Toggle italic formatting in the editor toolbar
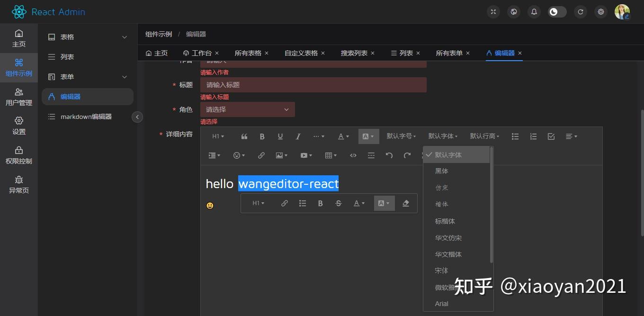 [298, 136]
